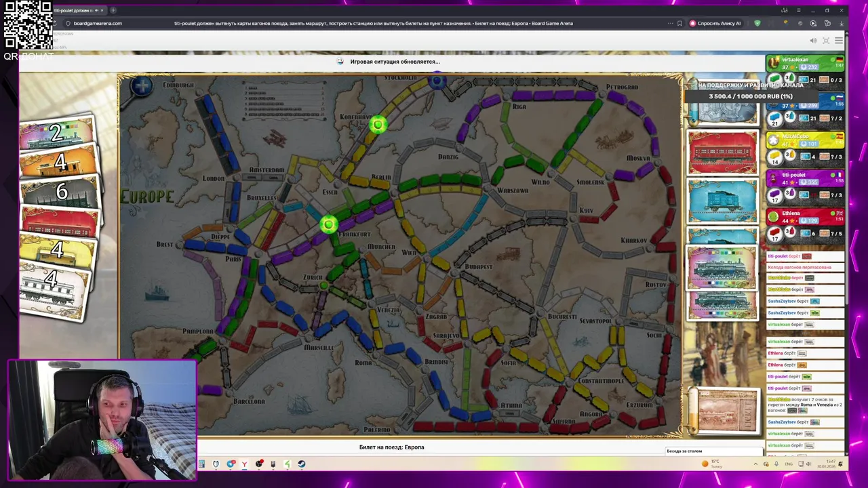This screenshot has width=868, height=488.
Task: Take the lower locomotive face-up card
Action: tap(722, 305)
